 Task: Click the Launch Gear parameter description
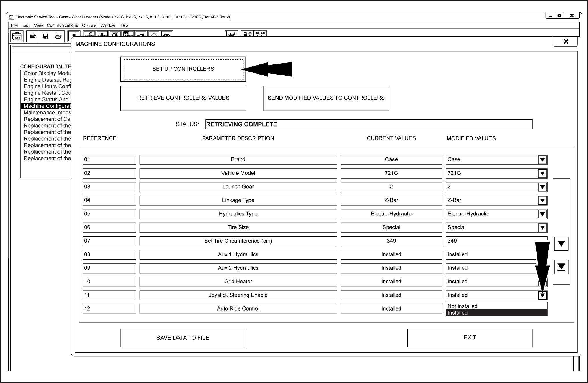coord(238,187)
